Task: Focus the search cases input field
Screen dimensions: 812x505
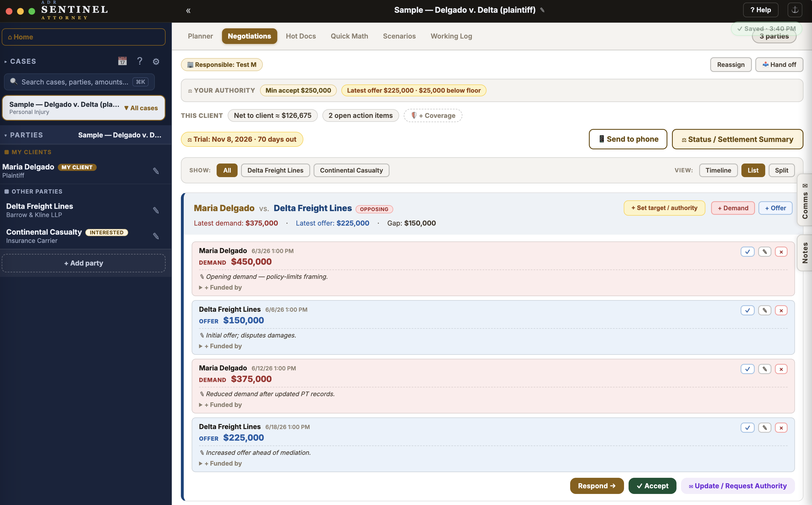Action: pos(79,82)
